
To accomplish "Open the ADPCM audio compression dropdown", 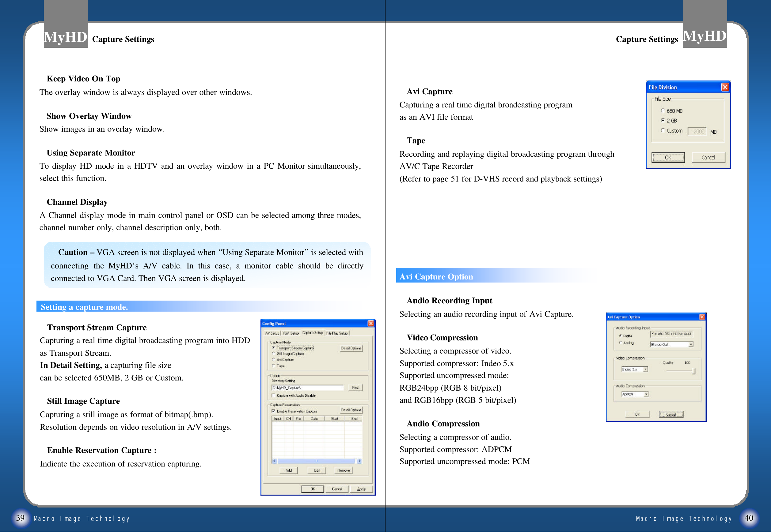I will 646,395.
